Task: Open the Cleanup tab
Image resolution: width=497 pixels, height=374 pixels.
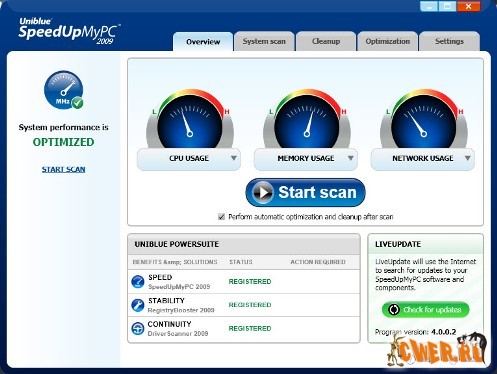Action: (x=326, y=41)
